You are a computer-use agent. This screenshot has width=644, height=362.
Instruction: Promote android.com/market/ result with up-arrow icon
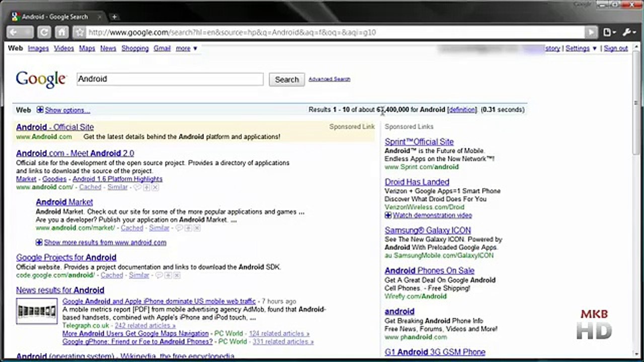click(188, 228)
